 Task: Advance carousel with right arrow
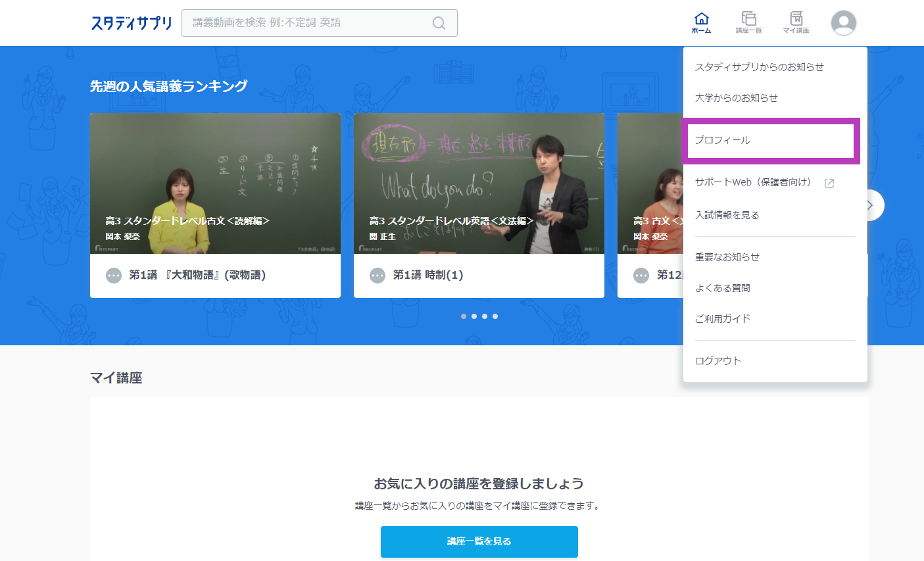[871, 205]
